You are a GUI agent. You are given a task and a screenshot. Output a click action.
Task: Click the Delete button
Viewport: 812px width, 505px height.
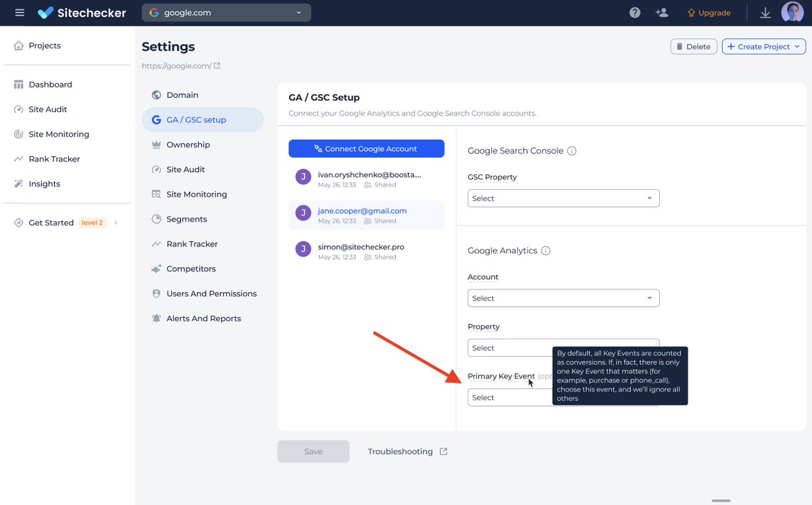pyautogui.click(x=694, y=47)
